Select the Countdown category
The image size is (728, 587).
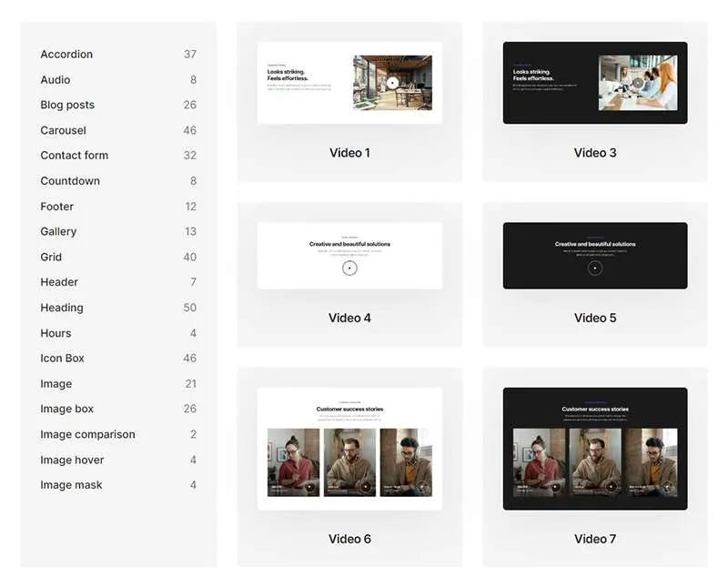(70, 181)
